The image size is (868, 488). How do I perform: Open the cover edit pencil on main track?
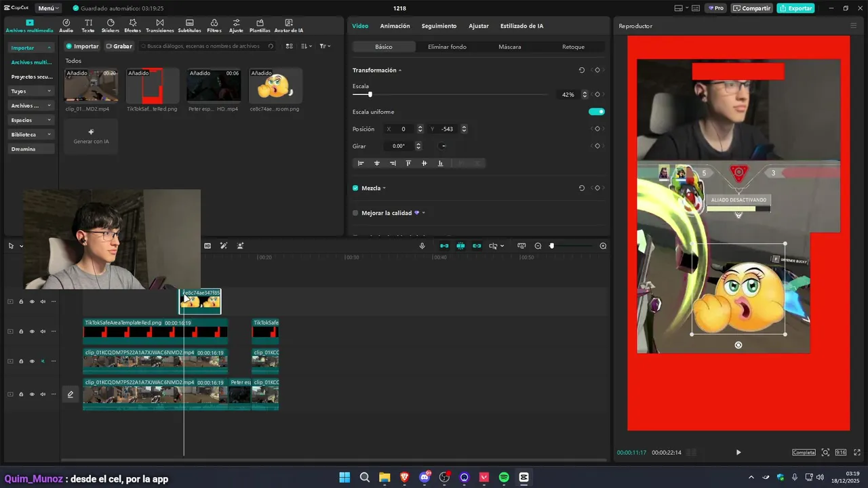[x=70, y=394]
